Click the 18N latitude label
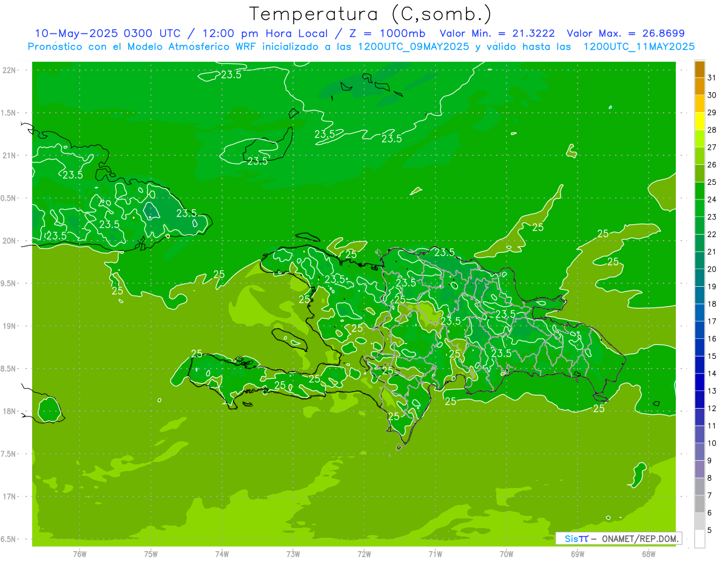728x562 pixels. 10,412
